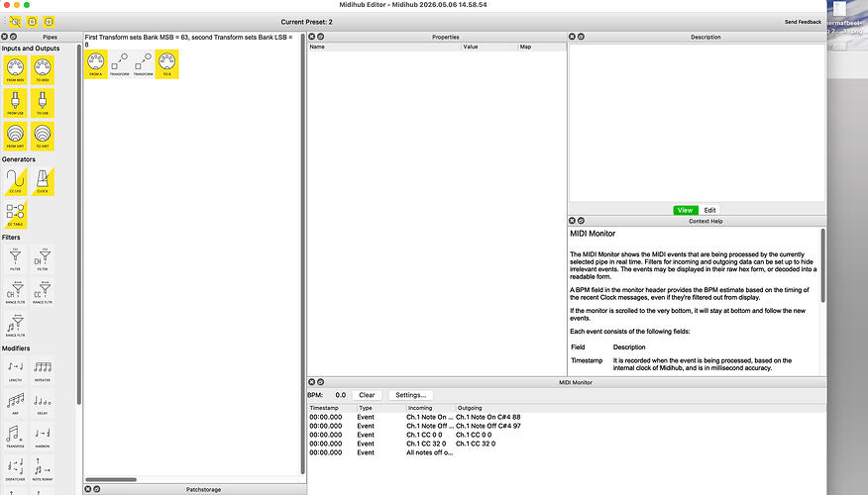Viewport: 868px width, 495px height.
Task: Click the Context Help vertical scrollbar
Action: point(823,265)
